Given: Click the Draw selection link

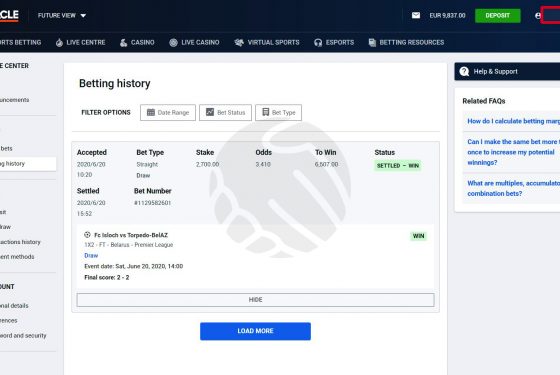Looking at the screenshot, I should tap(91, 255).
